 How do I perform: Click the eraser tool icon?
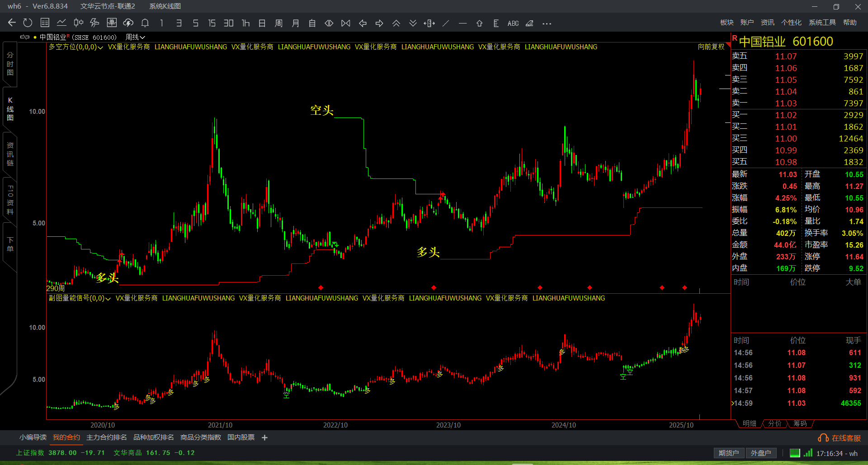pyautogui.click(x=529, y=23)
